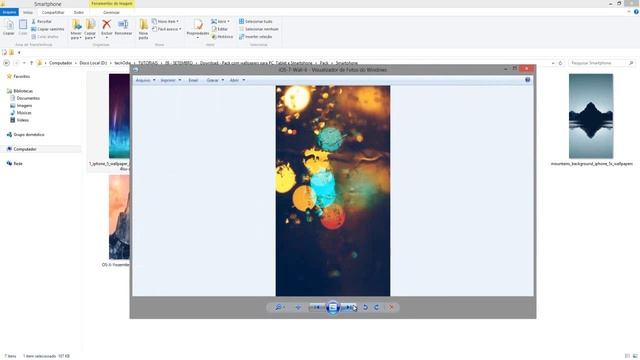
Task: Select Rede in navigation pane
Action: [15, 164]
